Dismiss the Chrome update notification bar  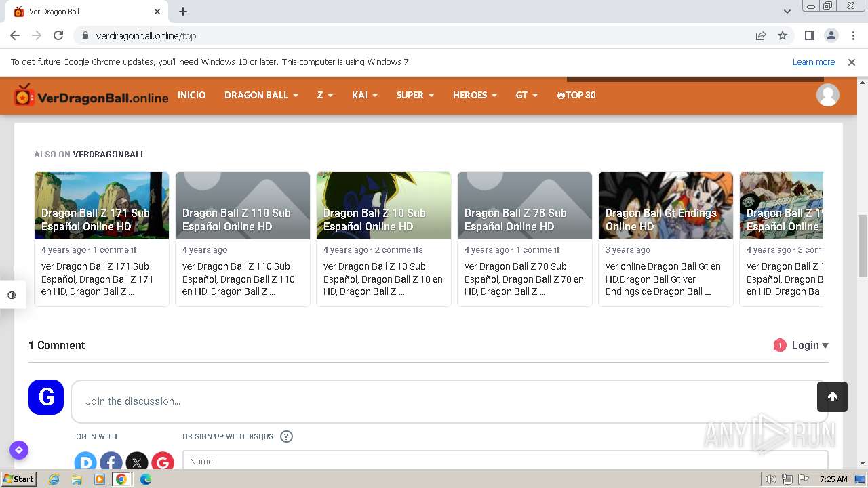tap(851, 62)
